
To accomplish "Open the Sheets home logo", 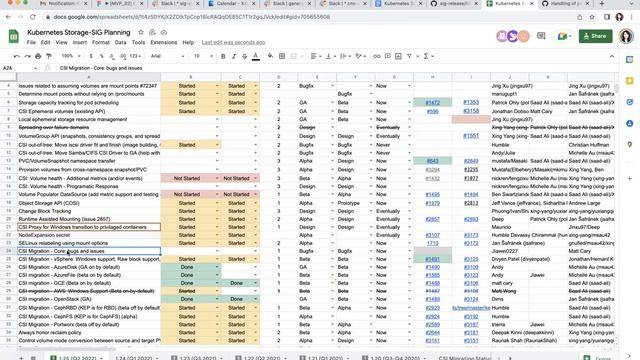I will point(13,36).
